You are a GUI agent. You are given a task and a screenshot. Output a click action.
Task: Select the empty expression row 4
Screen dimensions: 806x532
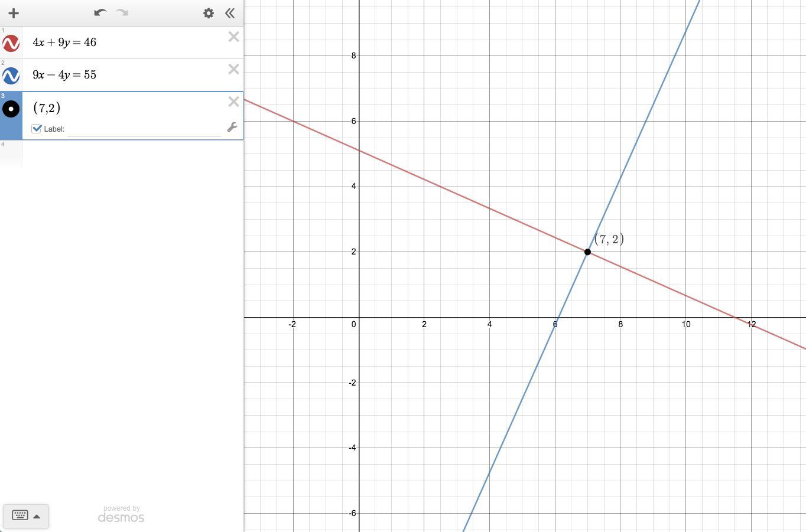click(122, 155)
